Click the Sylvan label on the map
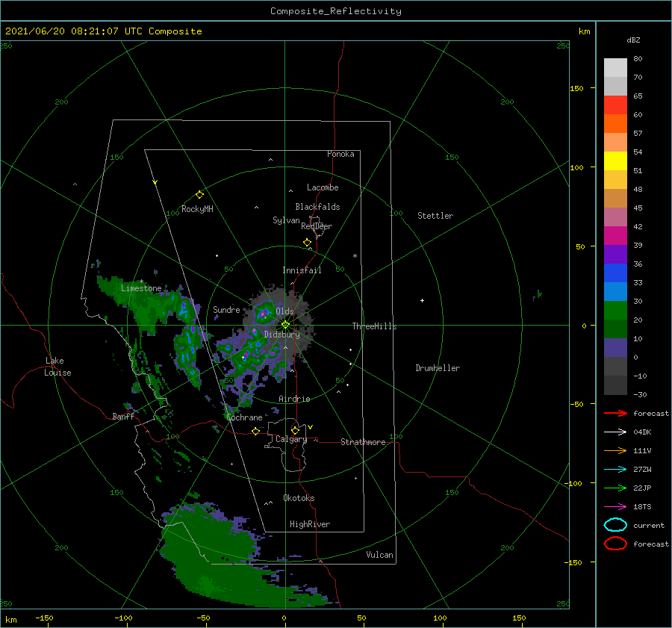 click(x=286, y=220)
